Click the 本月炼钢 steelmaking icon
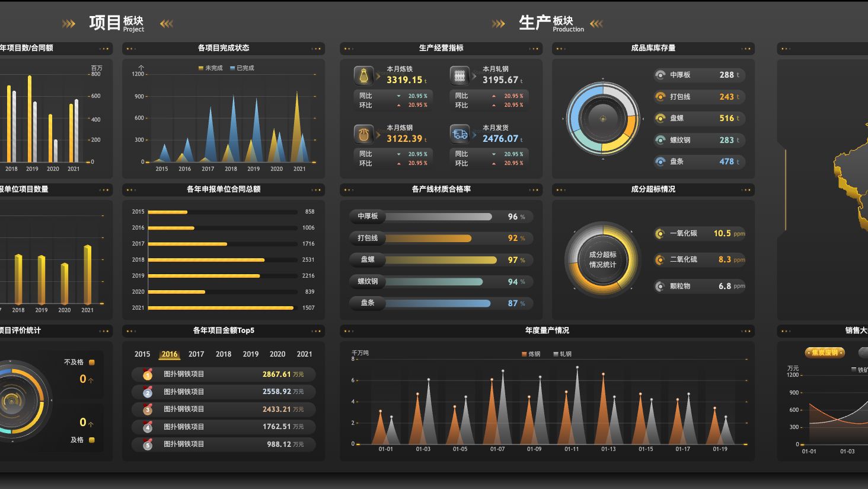The width and height of the screenshot is (868, 489). tap(363, 134)
